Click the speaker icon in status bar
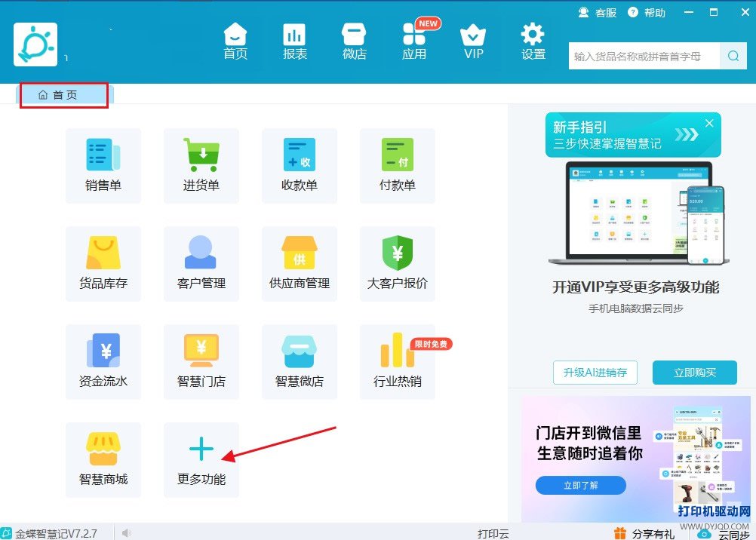 (126, 532)
